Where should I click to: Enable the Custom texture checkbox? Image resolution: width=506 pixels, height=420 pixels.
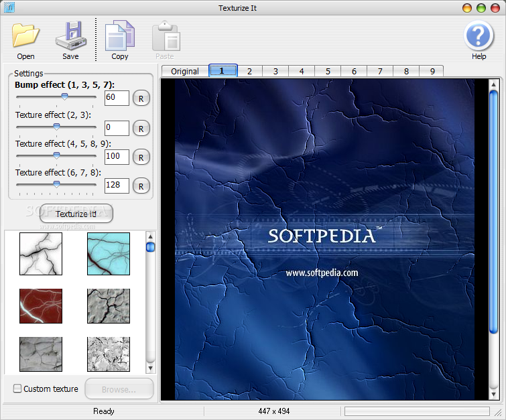[x=17, y=389]
